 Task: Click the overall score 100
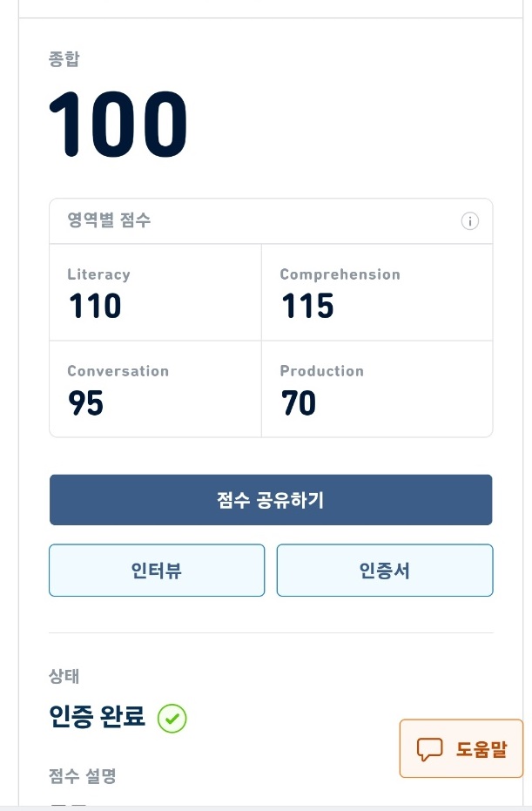tap(118, 124)
